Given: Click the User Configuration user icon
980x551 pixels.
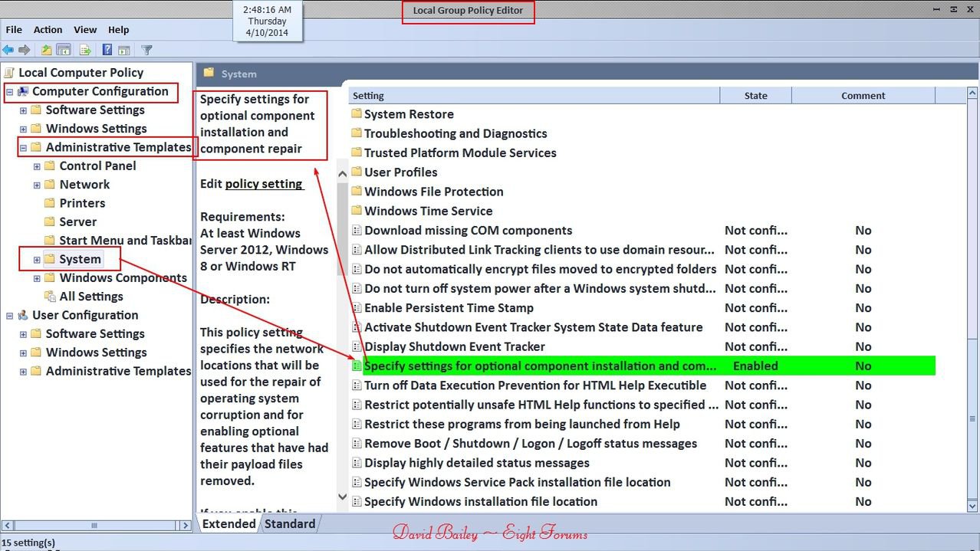Looking at the screenshot, I should [23, 315].
